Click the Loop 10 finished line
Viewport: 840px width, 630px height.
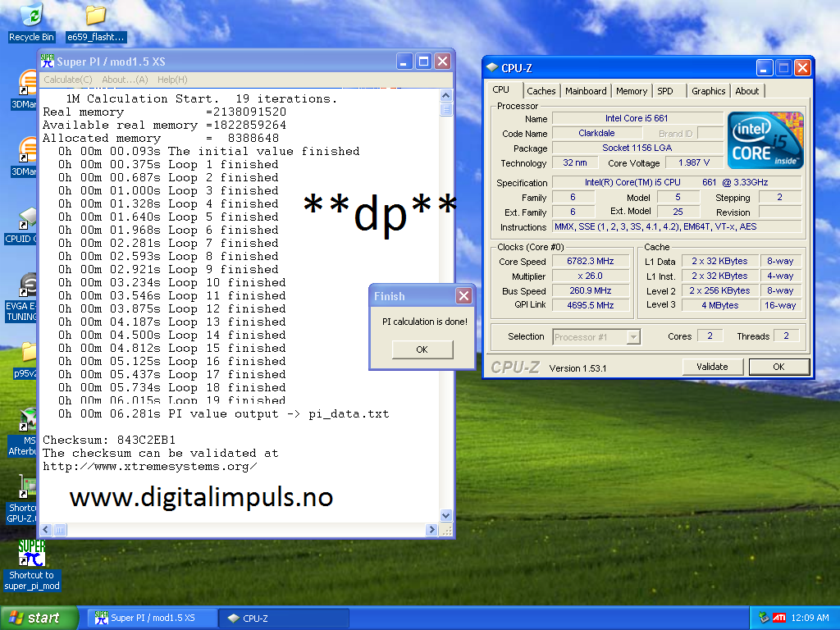[x=172, y=283]
